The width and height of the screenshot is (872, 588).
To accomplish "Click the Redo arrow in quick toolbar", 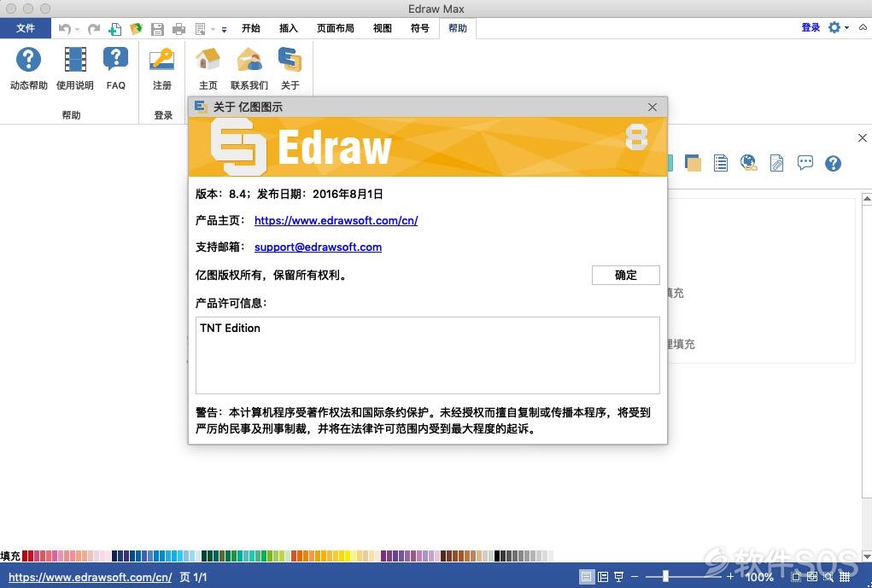I will coord(93,28).
